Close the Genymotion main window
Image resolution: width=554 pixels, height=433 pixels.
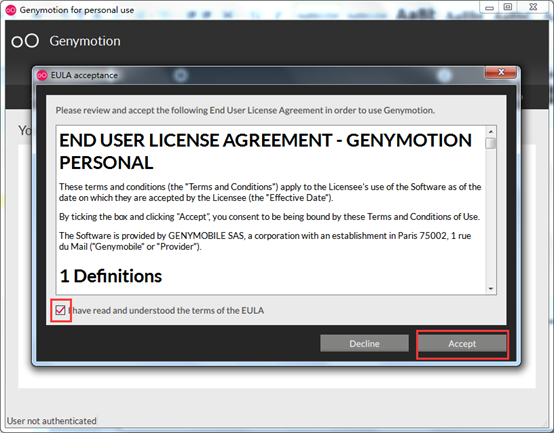[533, 7]
